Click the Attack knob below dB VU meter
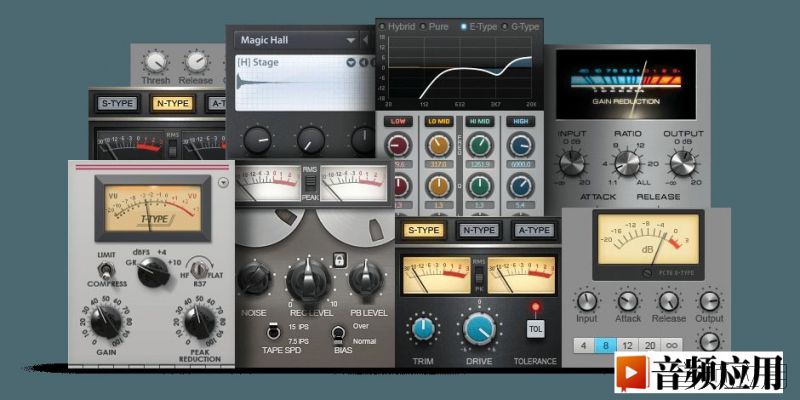Screen dimensions: 800x400 [628, 302]
